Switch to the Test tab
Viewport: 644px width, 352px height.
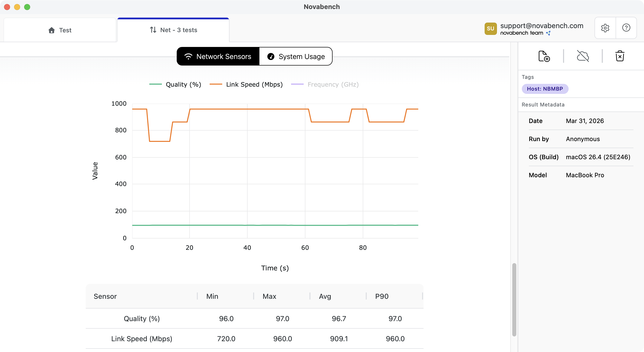[x=60, y=30]
